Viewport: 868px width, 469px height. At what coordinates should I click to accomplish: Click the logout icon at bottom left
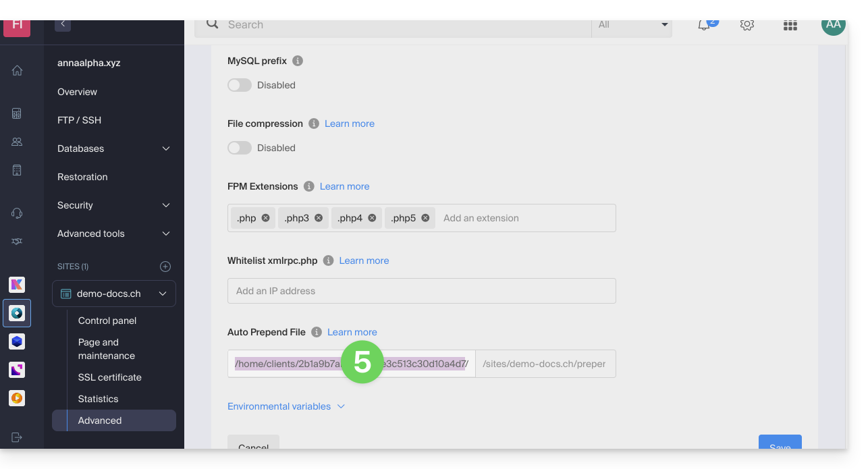pyautogui.click(x=17, y=437)
